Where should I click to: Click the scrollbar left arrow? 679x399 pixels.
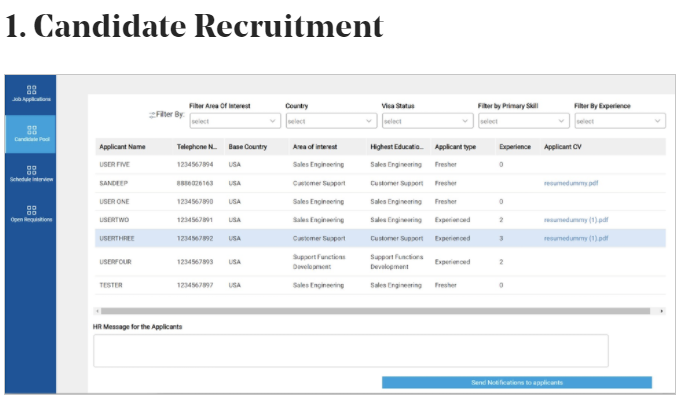tap(97, 311)
